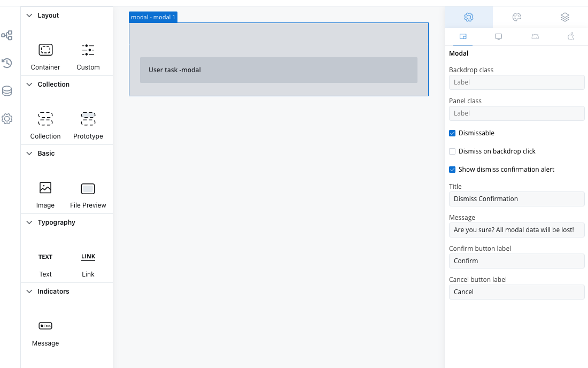
Task: Open the settings gear in left sidebar
Action: click(x=7, y=119)
